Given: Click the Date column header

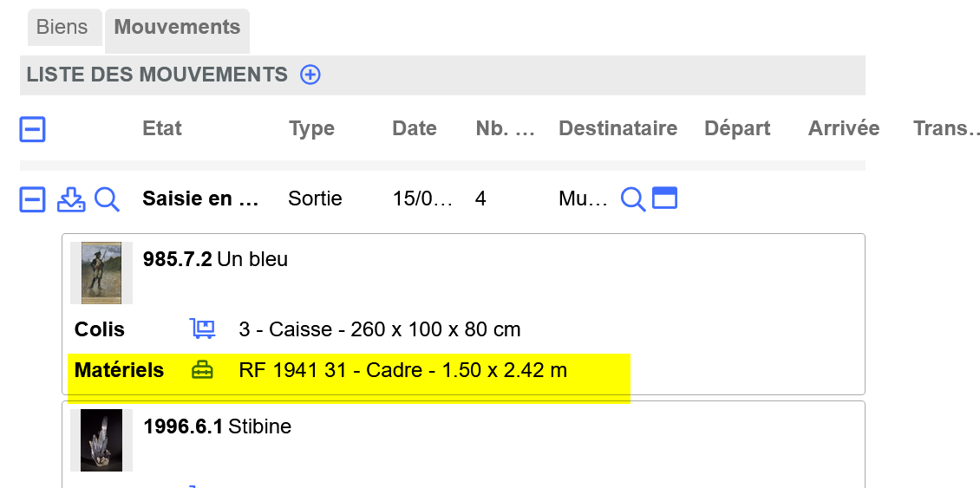Looking at the screenshot, I should click(x=415, y=128).
